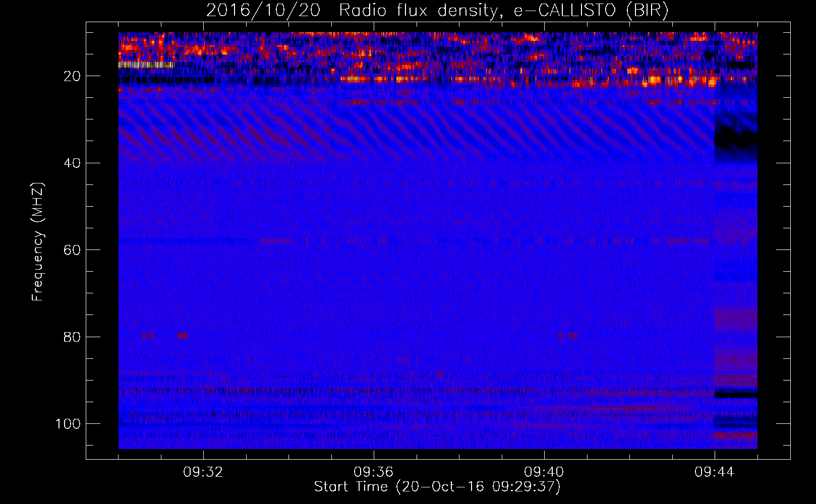Click the 09:32 time tick label

(203, 472)
